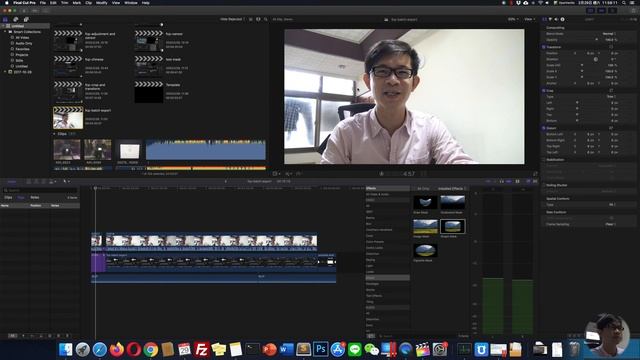Show the Color inspector icon
This screenshot has width=640, height=360.
tap(550, 19)
